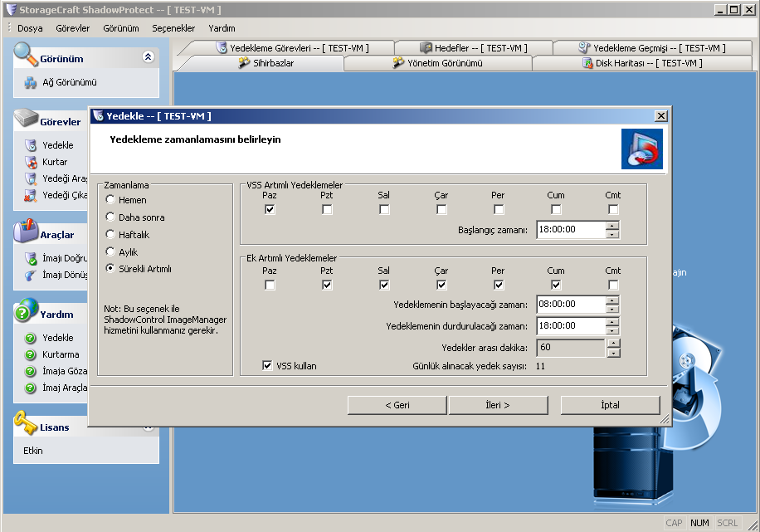
Task: Switch to the Yönetim Görünümü tab
Action: coord(438,63)
